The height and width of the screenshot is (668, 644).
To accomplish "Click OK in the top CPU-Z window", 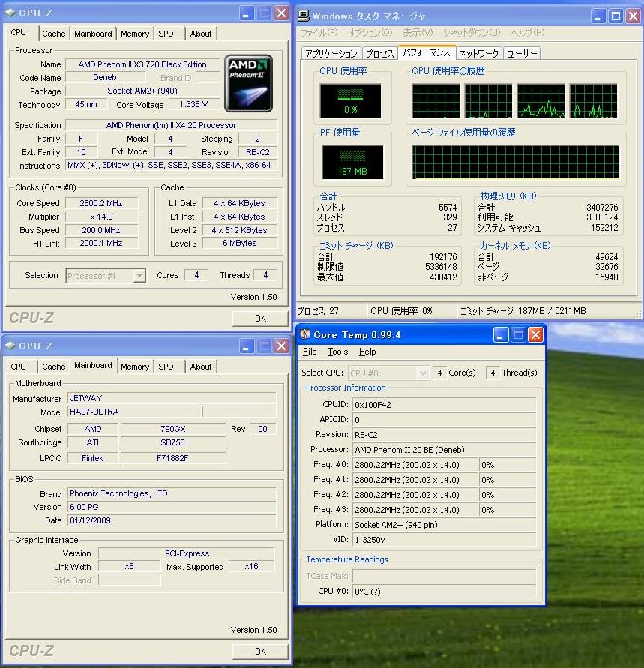I will 260,318.
